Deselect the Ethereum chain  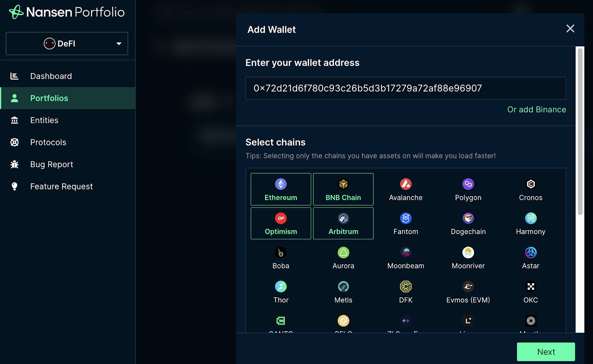tap(281, 189)
